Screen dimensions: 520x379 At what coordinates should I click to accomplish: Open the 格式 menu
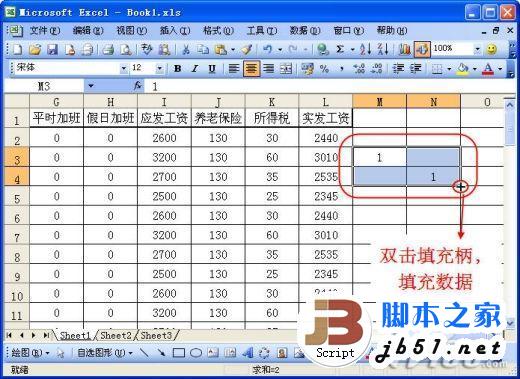click(x=218, y=31)
